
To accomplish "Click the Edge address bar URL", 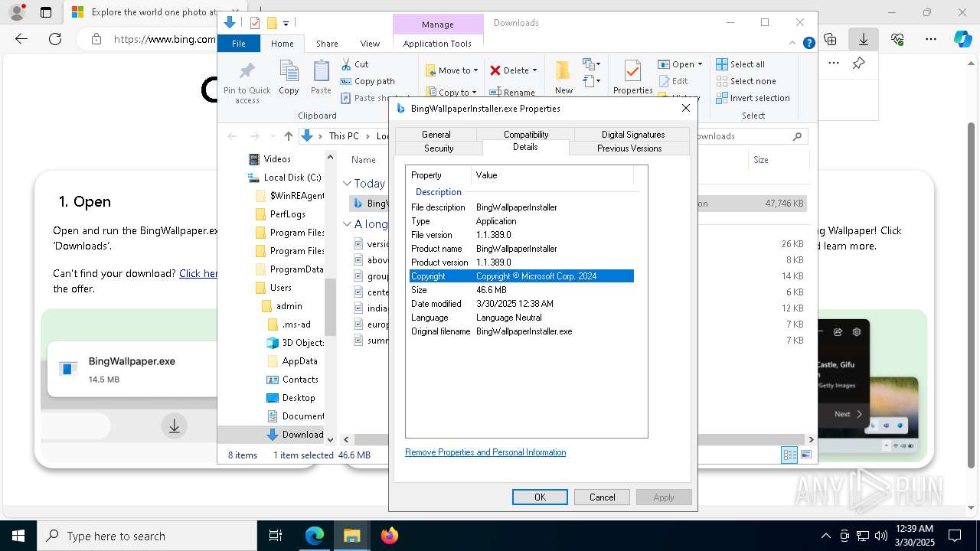I will pos(165,39).
